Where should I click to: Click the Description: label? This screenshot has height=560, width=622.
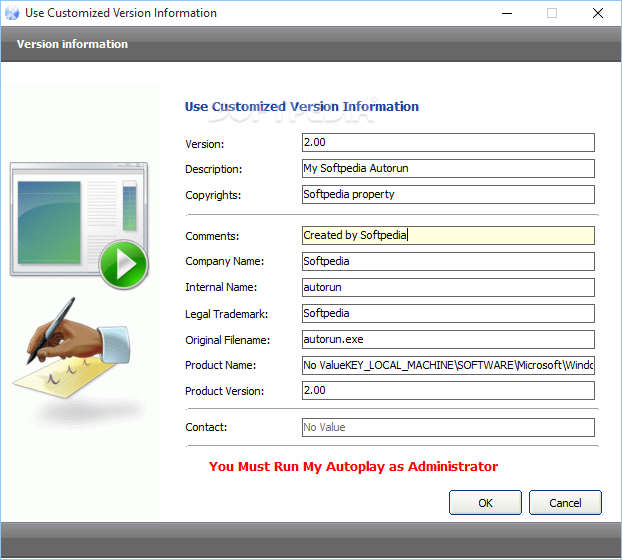pos(213,169)
